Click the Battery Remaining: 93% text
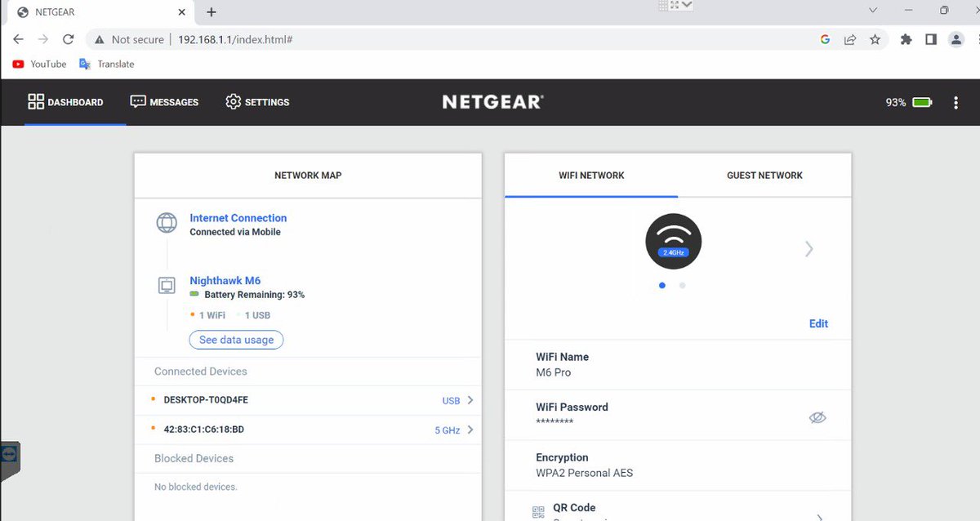Screen dimensions: 980x521 point(255,295)
